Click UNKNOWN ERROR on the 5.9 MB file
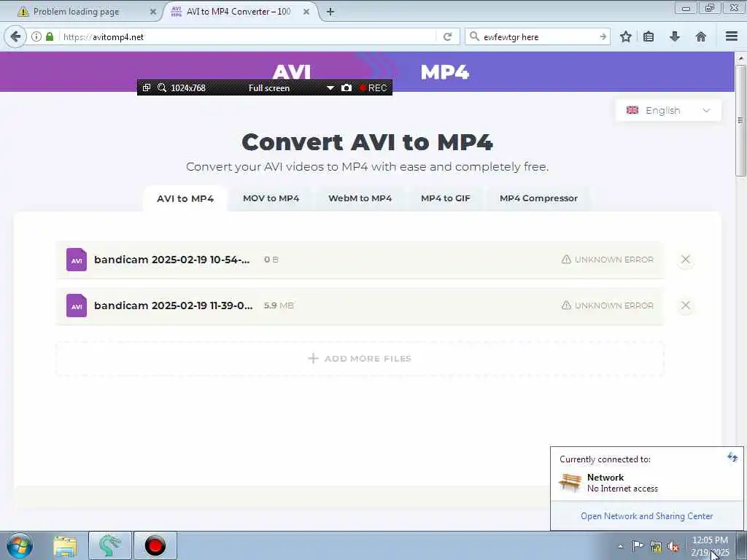 pyautogui.click(x=608, y=306)
